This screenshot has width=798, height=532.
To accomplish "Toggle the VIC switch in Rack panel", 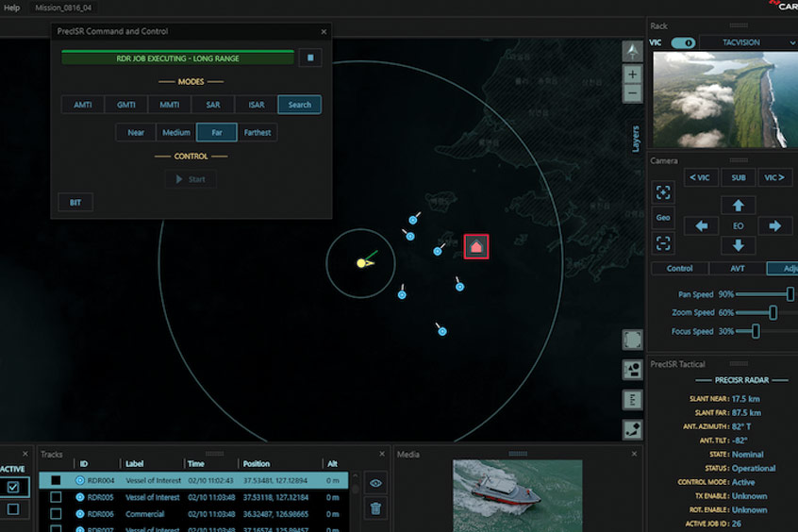I will click(683, 42).
